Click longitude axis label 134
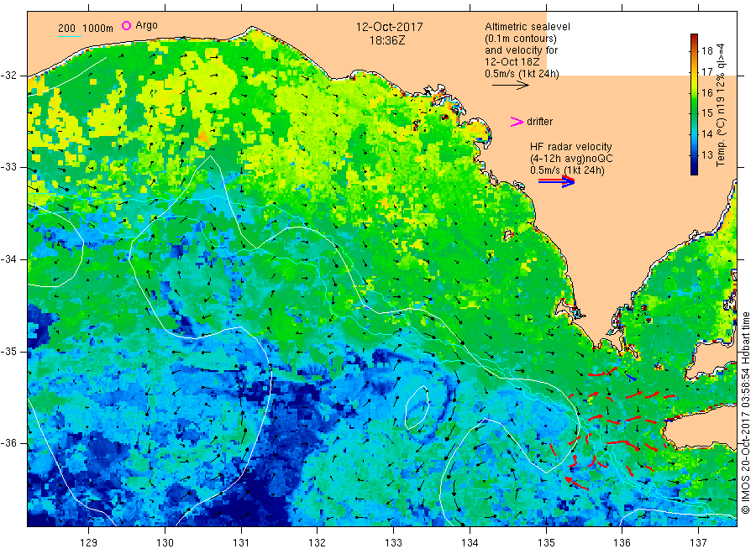 coord(470,543)
